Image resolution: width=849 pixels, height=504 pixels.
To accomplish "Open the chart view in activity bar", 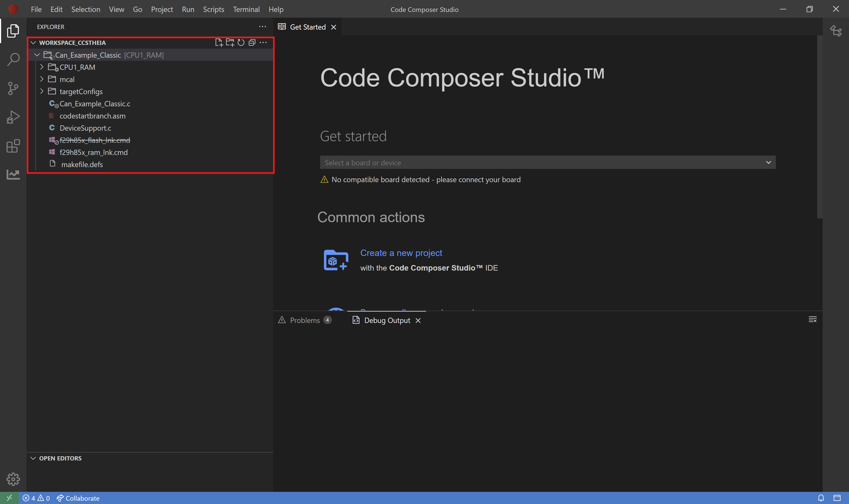I will [13, 175].
